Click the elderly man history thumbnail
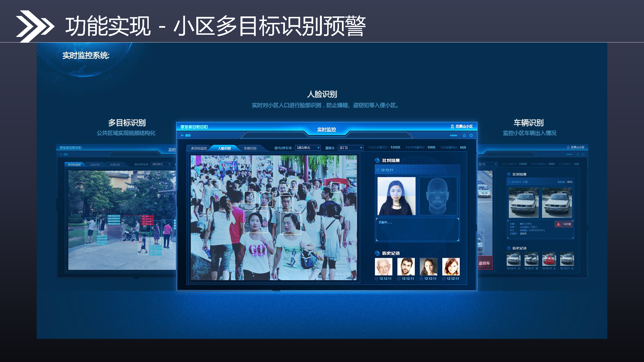Screen dimensions: 644x362 pyautogui.click(x=383, y=267)
